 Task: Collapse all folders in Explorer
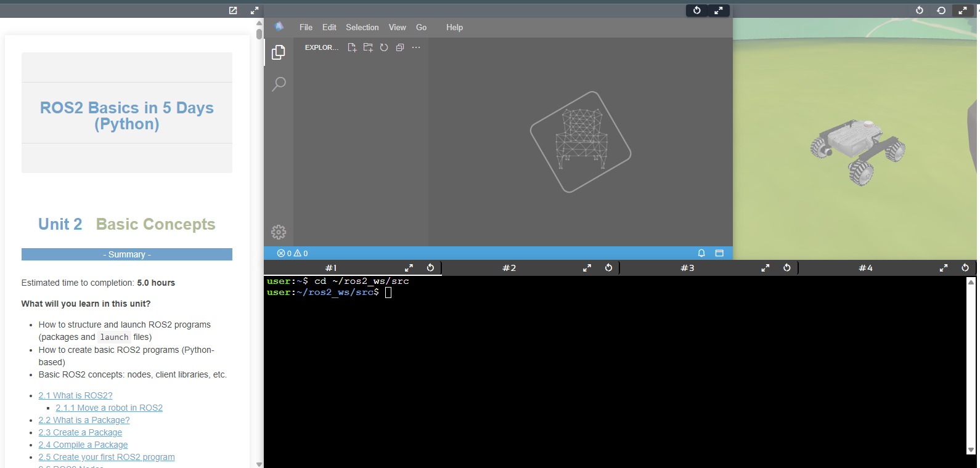[x=400, y=47]
